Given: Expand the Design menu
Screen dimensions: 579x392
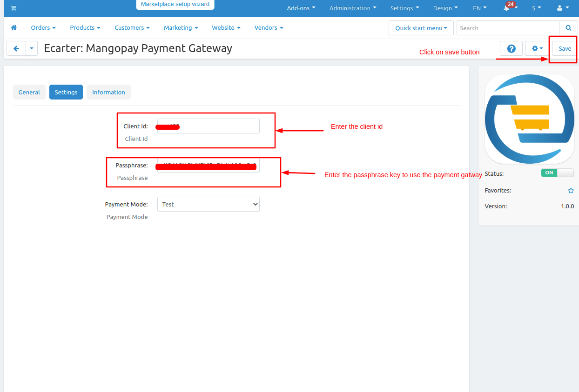Looking at the screenshot, I should pos(445,8).
